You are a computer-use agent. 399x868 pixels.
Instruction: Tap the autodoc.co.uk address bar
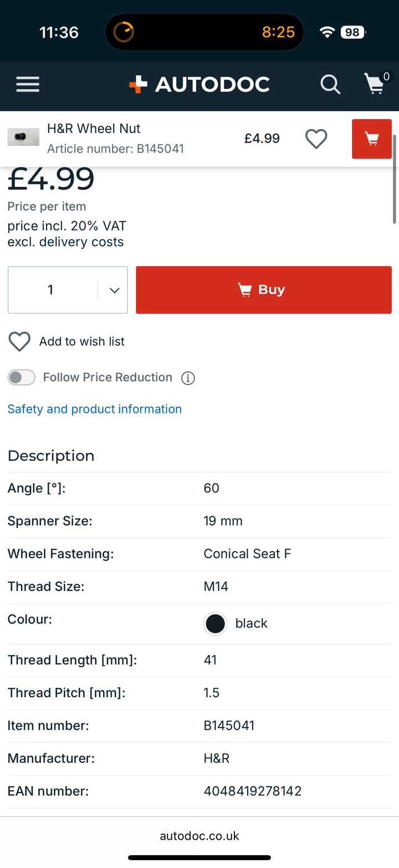(x=199, y=836)
